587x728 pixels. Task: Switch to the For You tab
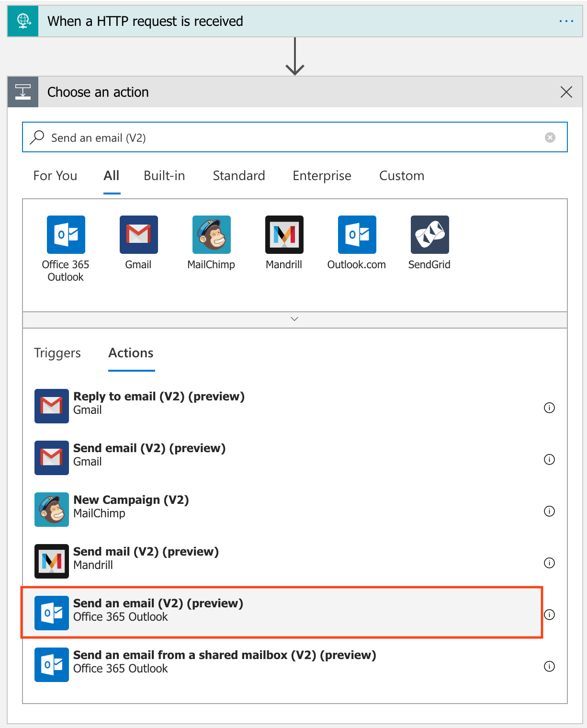point(55,176)
